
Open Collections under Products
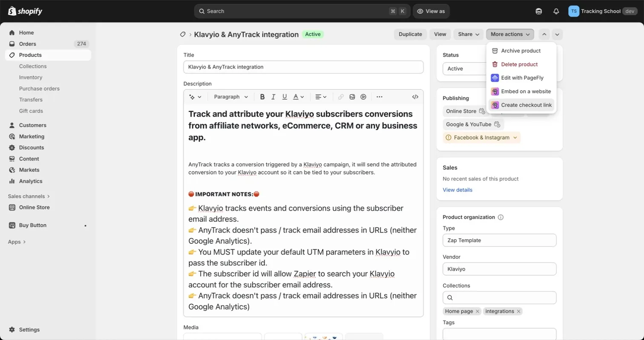33,66
